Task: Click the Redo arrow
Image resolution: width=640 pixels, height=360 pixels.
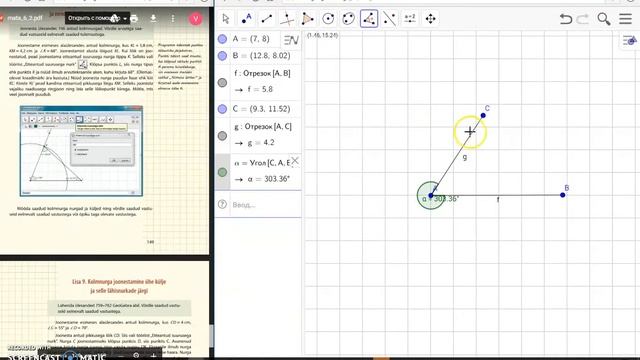Action: [583, 19]
